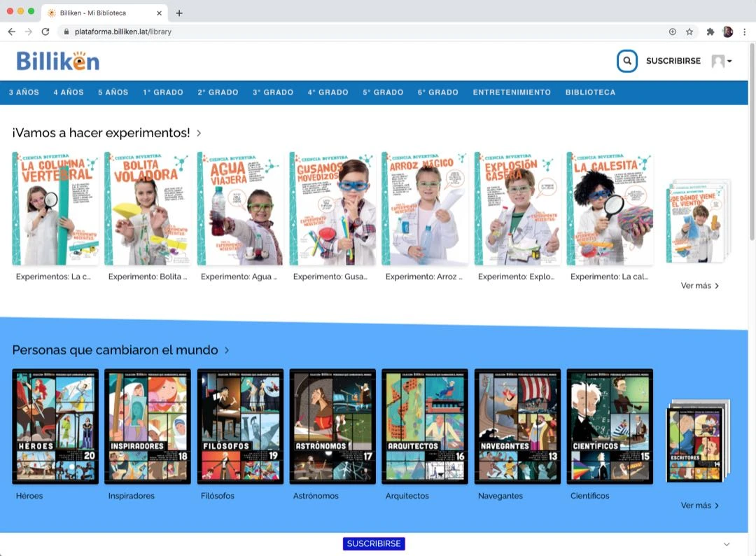756x556 pixels.
Task: Open Chrome extensions puzzle icon
Action: 710,32
